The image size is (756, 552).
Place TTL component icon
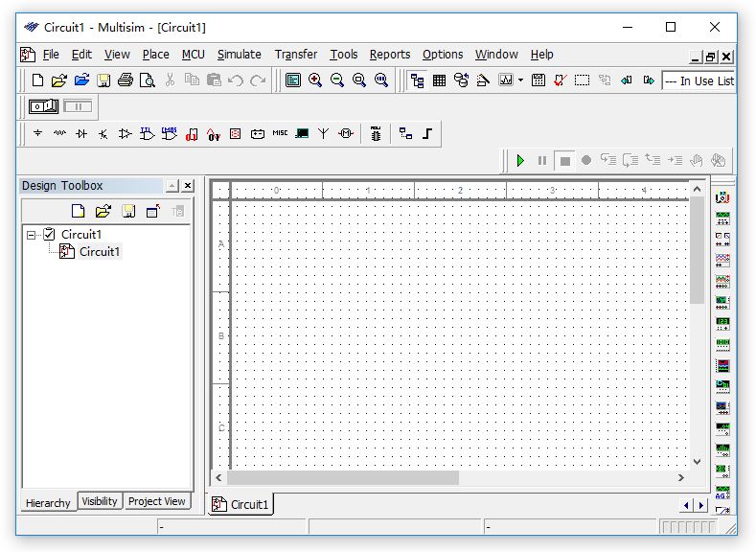[147, 133]
